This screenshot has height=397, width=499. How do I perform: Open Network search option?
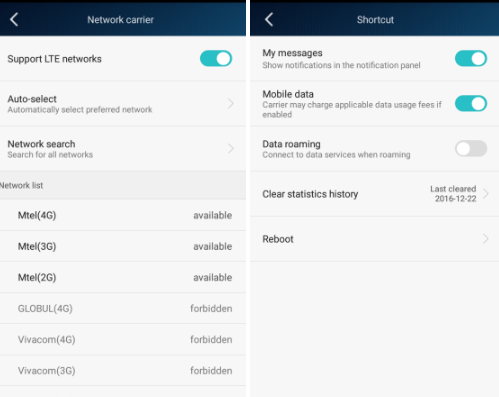123,149
